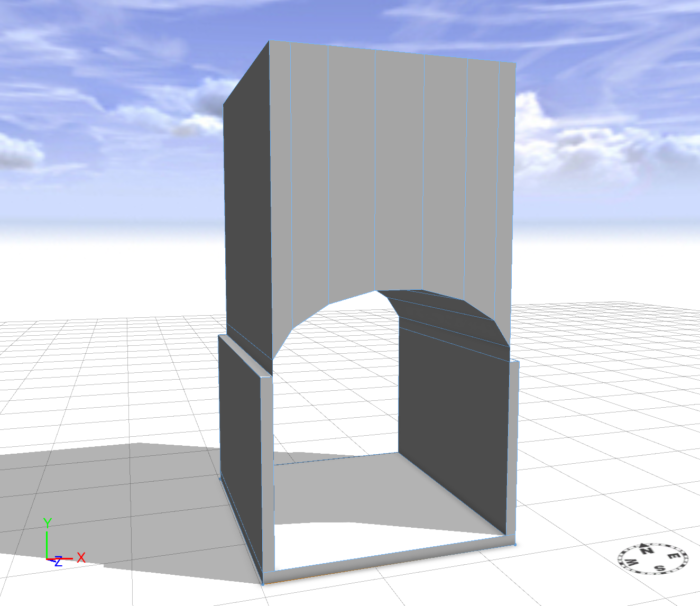Image resolution: width=700 pixels, height=606 pixels.
Task: Select the tall arched light-gray wall face
Action: click(391, 175)
